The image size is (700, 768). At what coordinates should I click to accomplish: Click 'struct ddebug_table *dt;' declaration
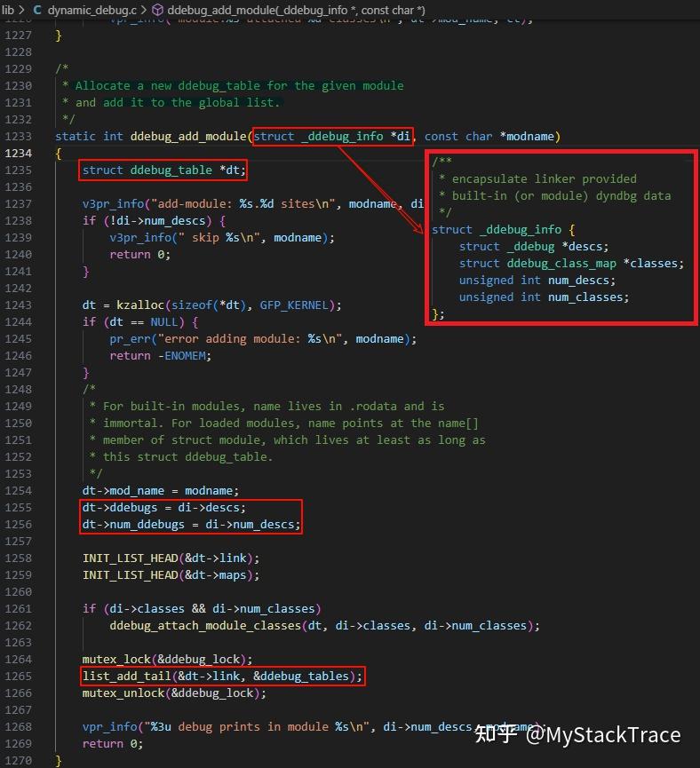164,170
